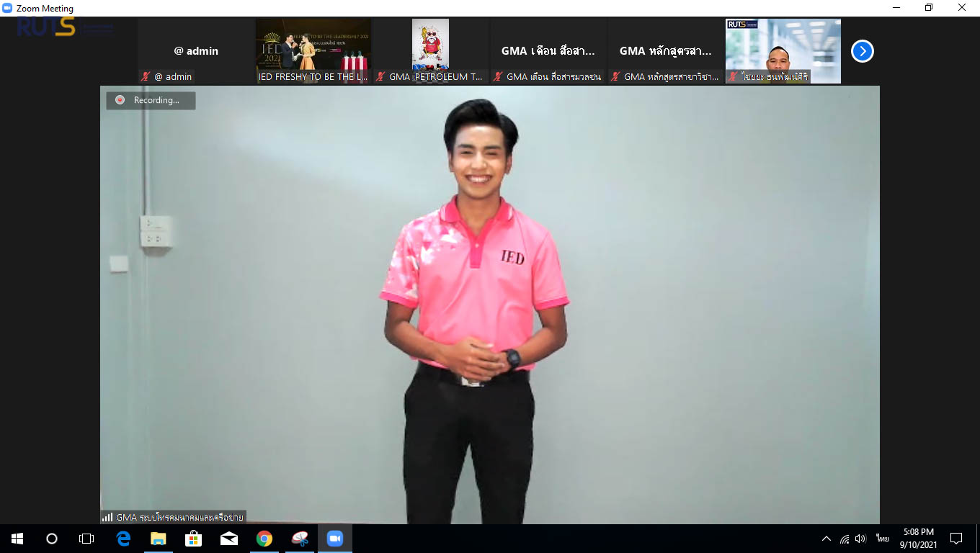Image resolution: width=980 pixels, height=553 pixels.
Task: Open File Explorer from the taskbar
Action: click(x=158, y=539)
